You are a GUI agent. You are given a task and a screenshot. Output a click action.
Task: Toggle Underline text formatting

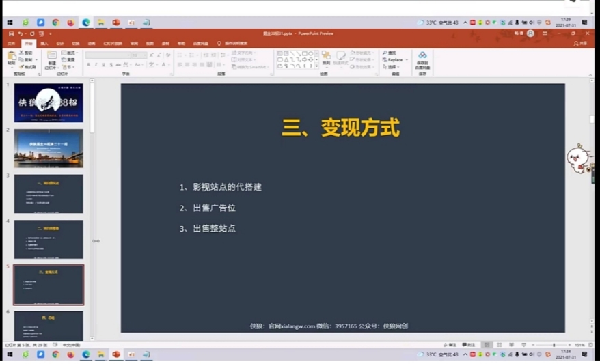103,65
